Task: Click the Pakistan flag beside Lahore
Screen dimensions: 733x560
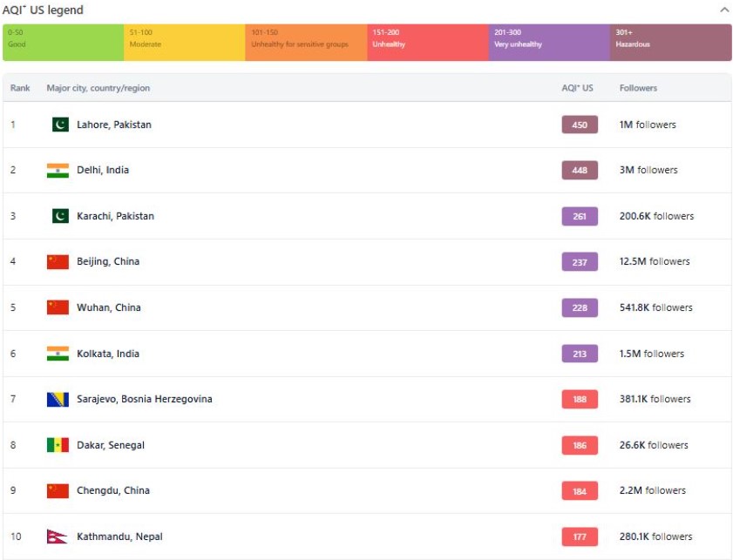Action: click(x=59, y=125)
